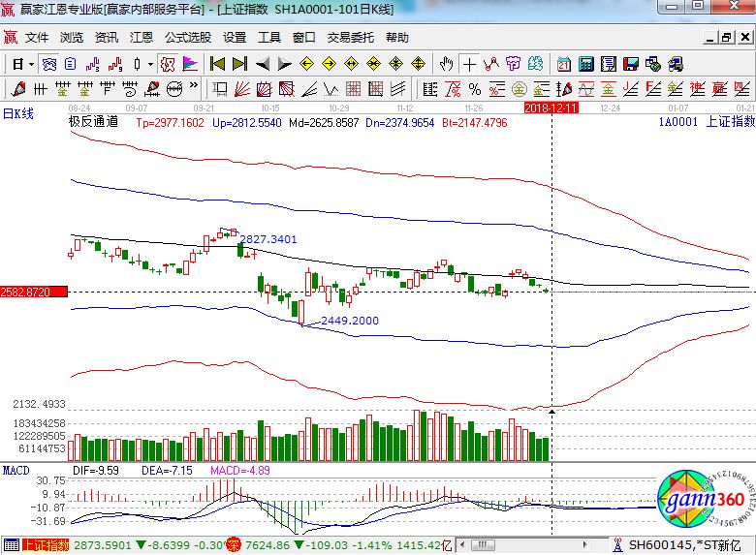Select the crosshair cursor tool
Viewport: 756px width, 555px height.
(469, 64)
